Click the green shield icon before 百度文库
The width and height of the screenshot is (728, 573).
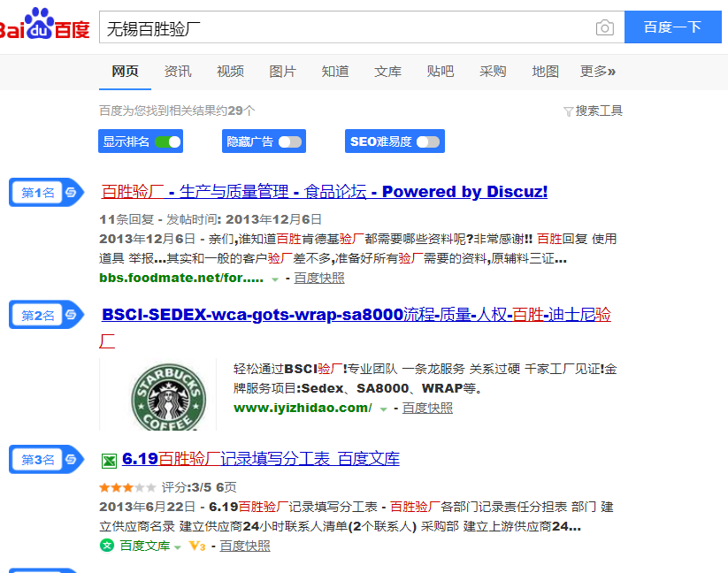pyautogui.click(x=107, y=546)
